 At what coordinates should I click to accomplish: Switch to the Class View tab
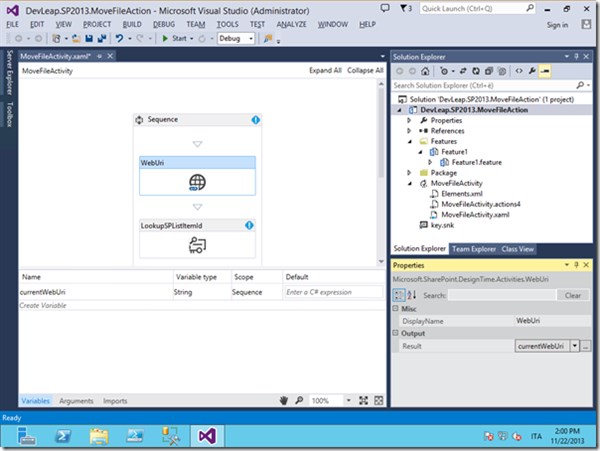coord(517,249)
